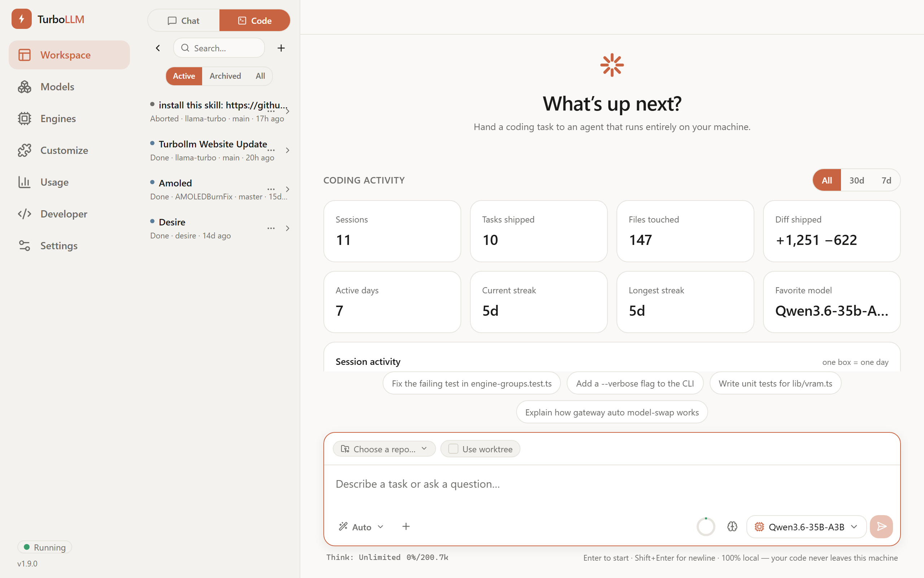Expand the Turbollm Website Update chevron

click(x=288, y=150)
